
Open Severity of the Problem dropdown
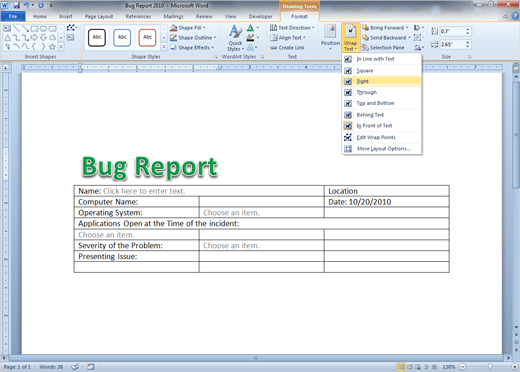(x=231, y=246)
